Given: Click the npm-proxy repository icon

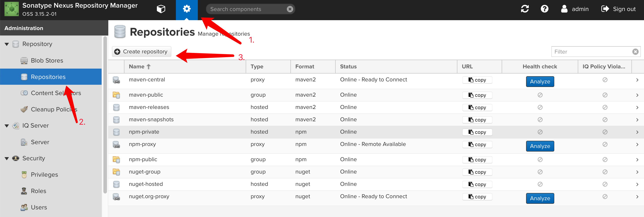Looking at the screenshot, I should [116, 145].
